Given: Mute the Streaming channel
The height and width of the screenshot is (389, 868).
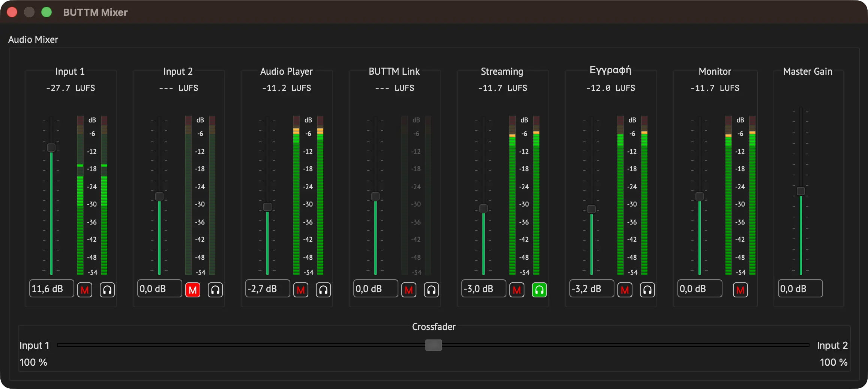Looking at the screenshot, I should (x=517, y=290).
